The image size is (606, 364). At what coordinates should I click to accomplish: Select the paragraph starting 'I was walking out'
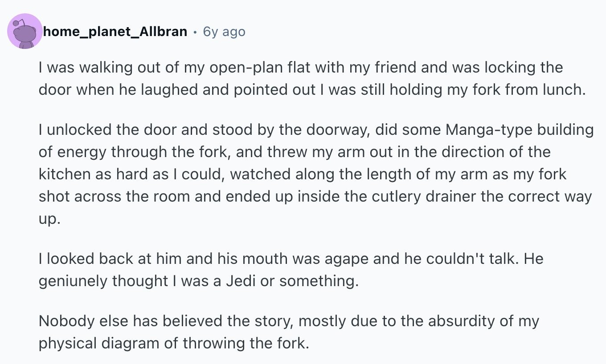pyautogui.click(x=311, y=79)
